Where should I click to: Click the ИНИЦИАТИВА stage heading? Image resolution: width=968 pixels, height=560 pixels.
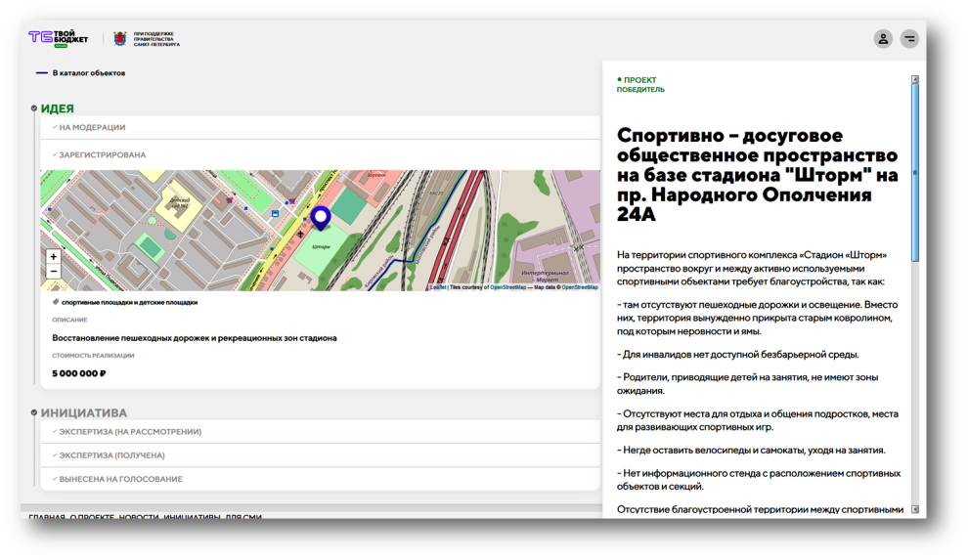point(84,412)
